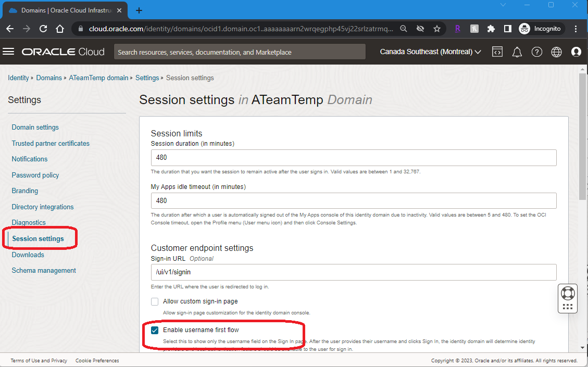Reload the page with the refresh icon
This screenshot has height=367, width=588.
[43, 29]
